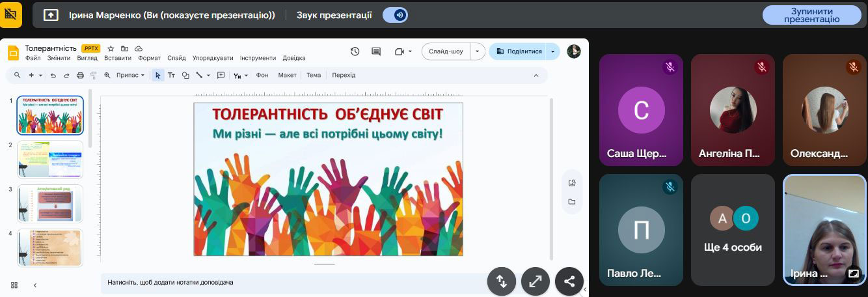This screenshot has height=297, width=868.
Task: Toggle Саша's muted microphone icon
Action: 669,67
